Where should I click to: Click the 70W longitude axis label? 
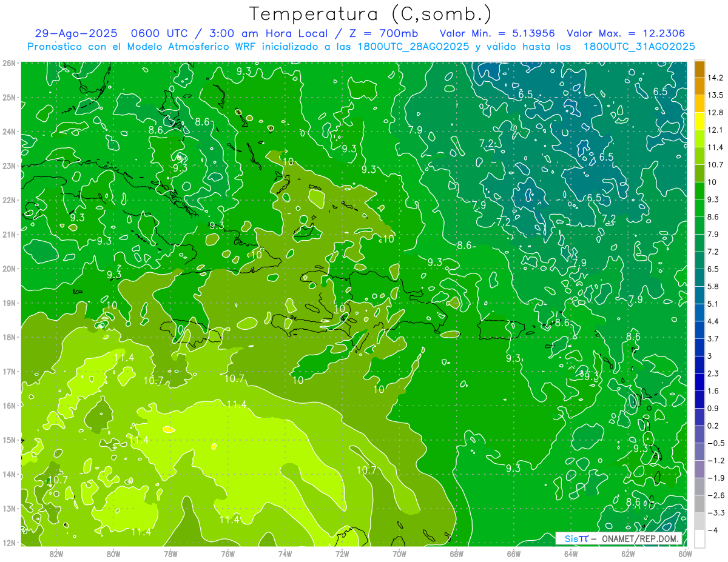click(x=399, y=554)
